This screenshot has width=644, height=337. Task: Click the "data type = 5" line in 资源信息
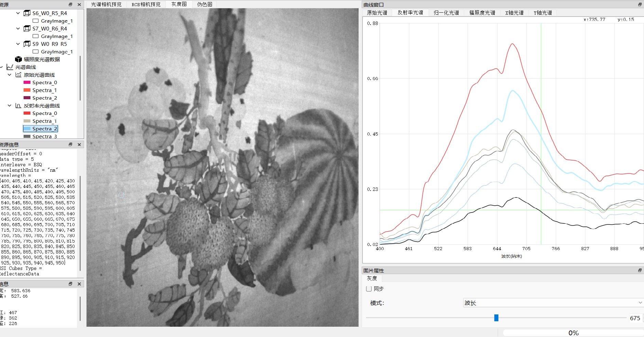(x=17, y=159)
